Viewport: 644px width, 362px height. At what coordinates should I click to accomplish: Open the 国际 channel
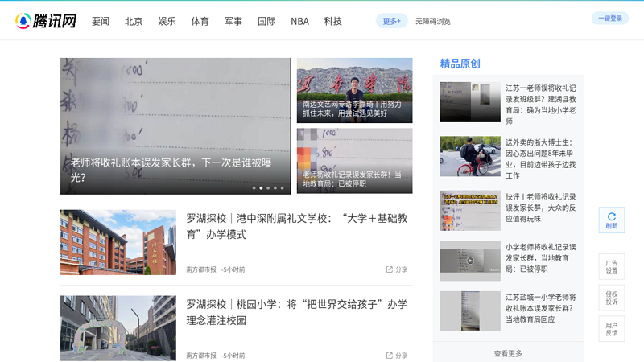266,22
